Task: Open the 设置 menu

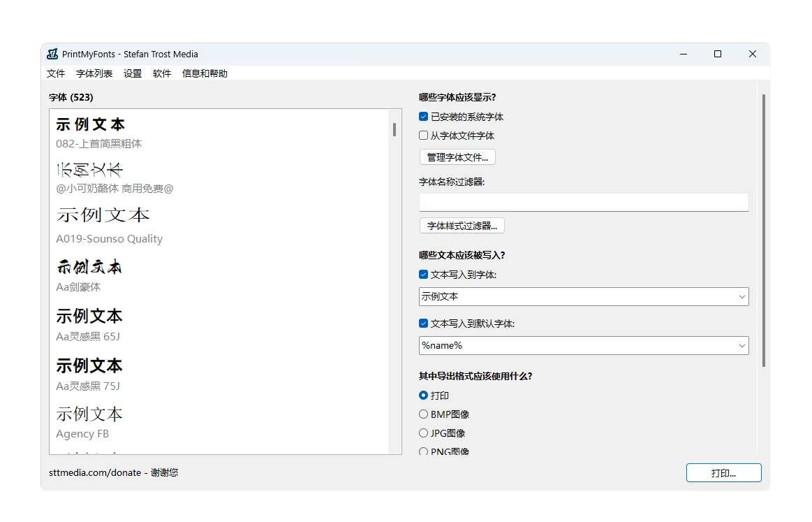Action: click(133, 73)
